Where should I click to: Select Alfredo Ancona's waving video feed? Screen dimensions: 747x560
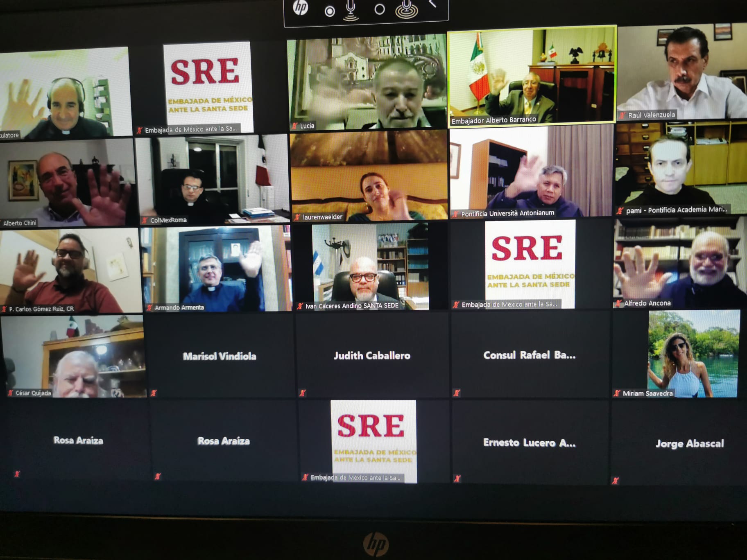(680, 263)
